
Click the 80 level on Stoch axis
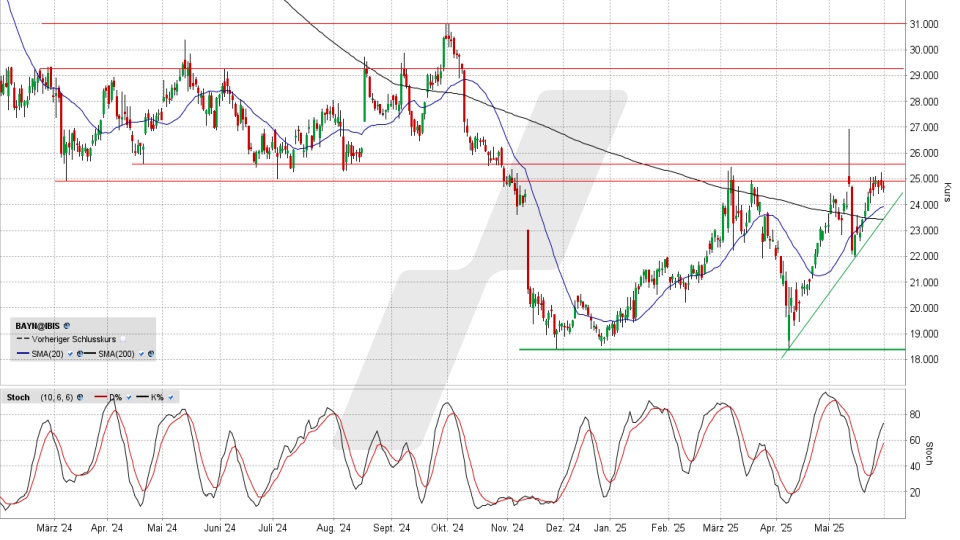(915, 414)
